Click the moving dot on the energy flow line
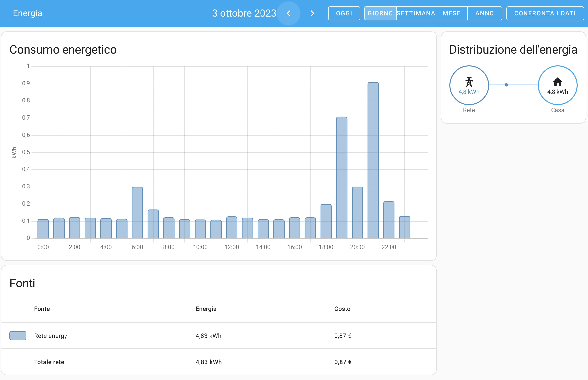 pyautogui.click(x=506, y=85)
